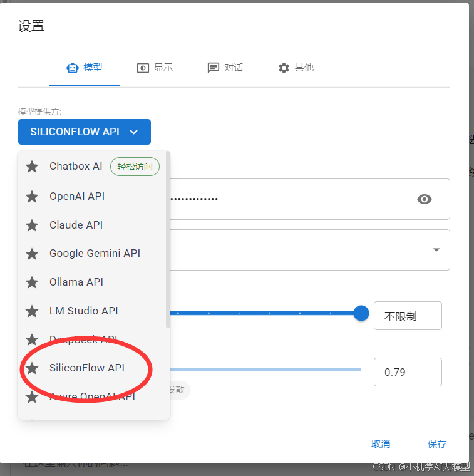
Task: Select SiliconFlow API provider
Action: [x=92, y=368]
